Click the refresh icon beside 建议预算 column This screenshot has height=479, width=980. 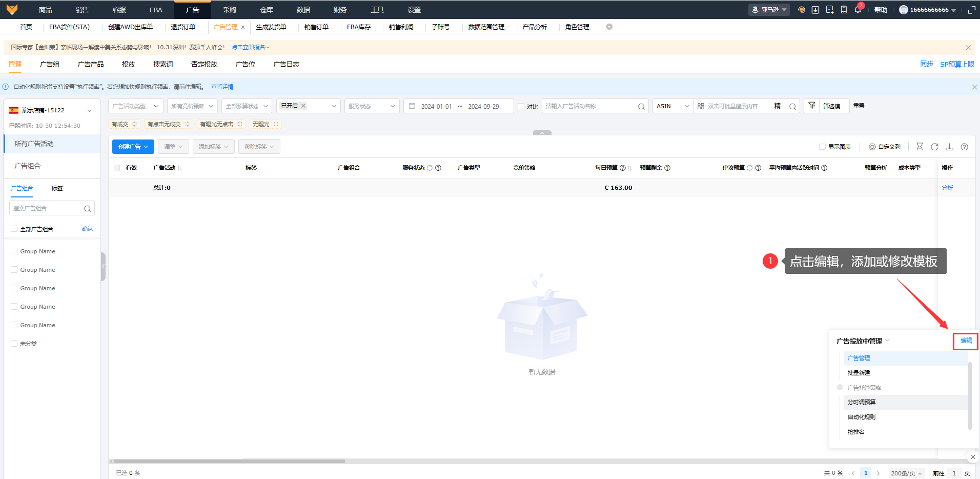click(750, 168)
